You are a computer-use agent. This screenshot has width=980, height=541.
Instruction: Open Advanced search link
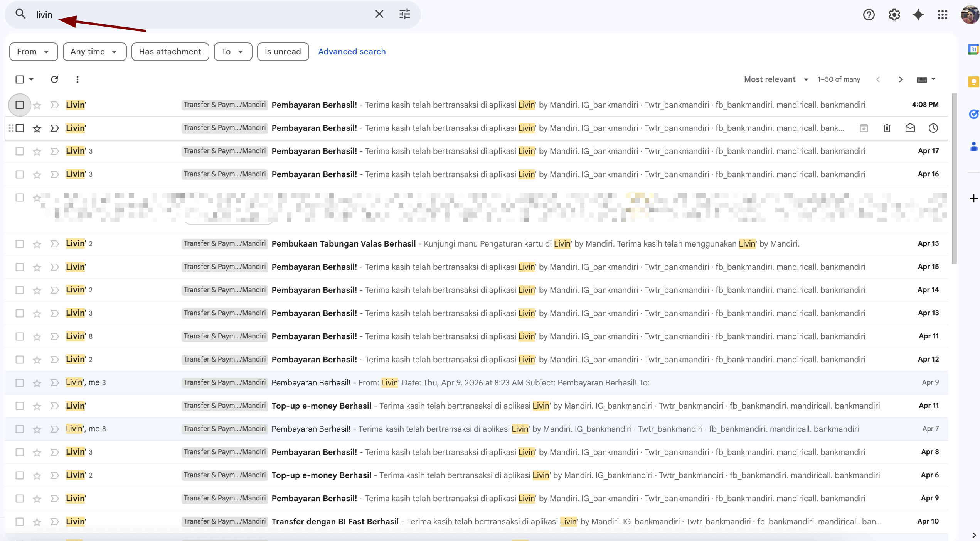tap(352, 52)
